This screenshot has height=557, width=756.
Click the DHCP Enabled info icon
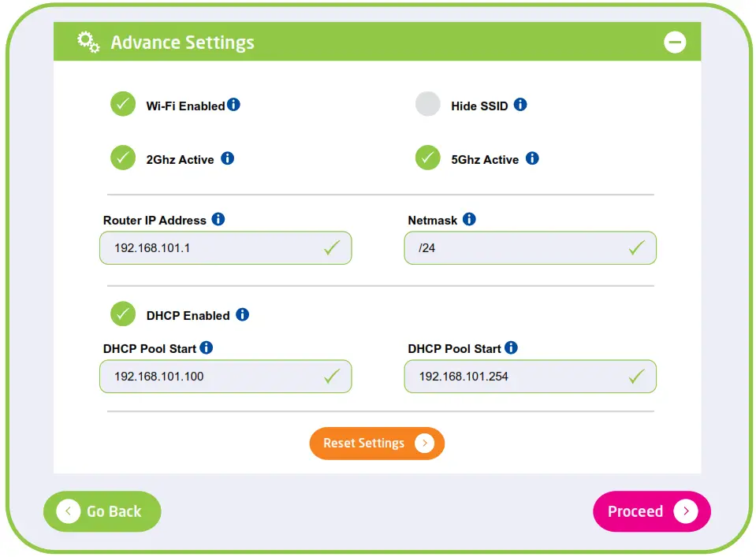(x=242, y=314)
